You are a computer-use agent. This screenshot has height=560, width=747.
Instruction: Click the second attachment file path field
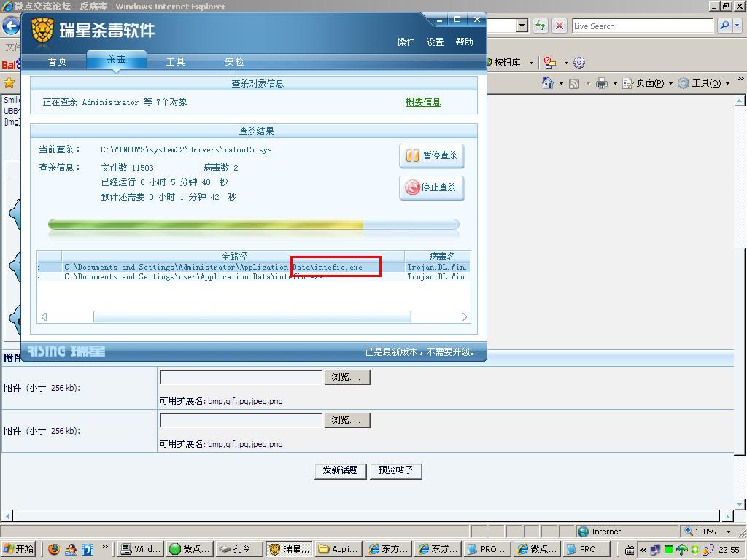tap(241, 420)
